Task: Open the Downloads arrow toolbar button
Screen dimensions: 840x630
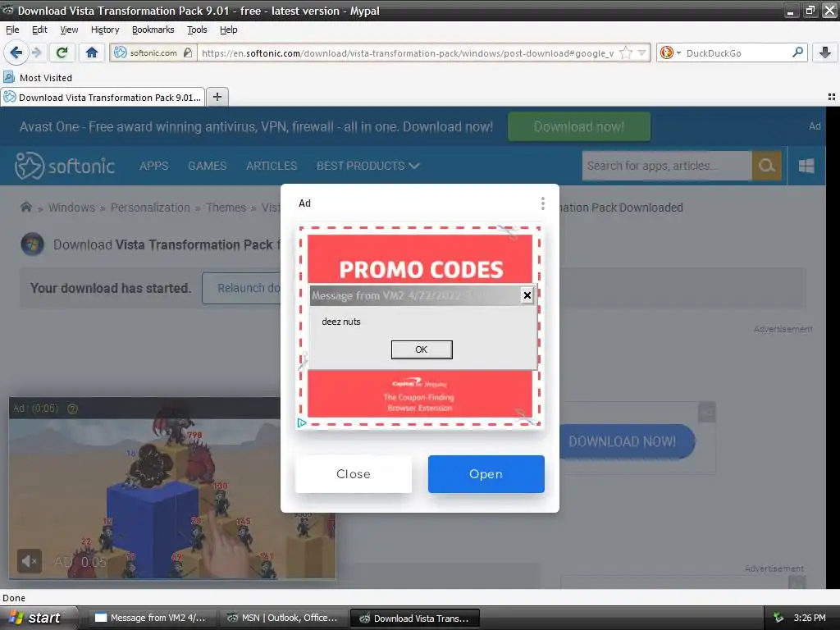Action: click(825, 52)
